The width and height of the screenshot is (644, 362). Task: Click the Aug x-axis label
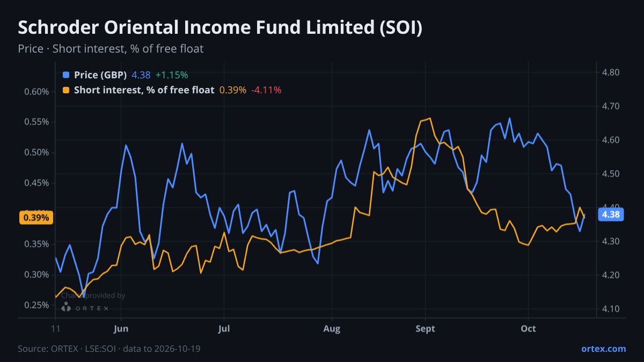click(x=332, y=329)
